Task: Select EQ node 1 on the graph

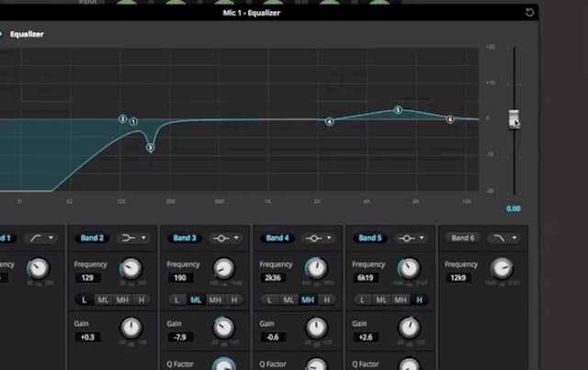Action: [x=133, y=121]
